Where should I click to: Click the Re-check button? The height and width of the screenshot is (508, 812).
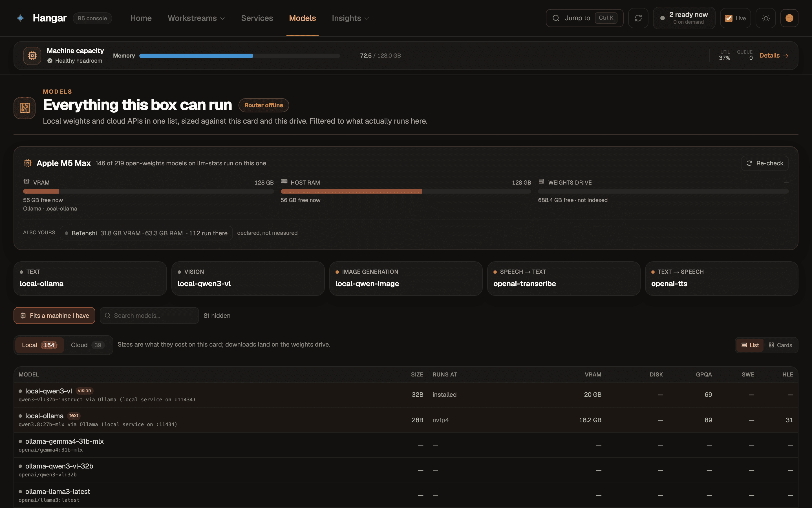tap(765, 163)
